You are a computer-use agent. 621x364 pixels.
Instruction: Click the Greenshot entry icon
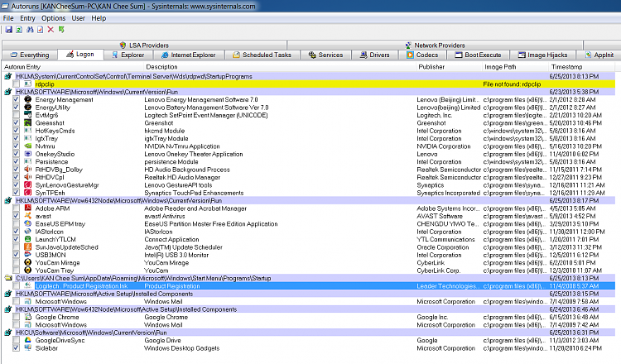(x=27, y=123)
